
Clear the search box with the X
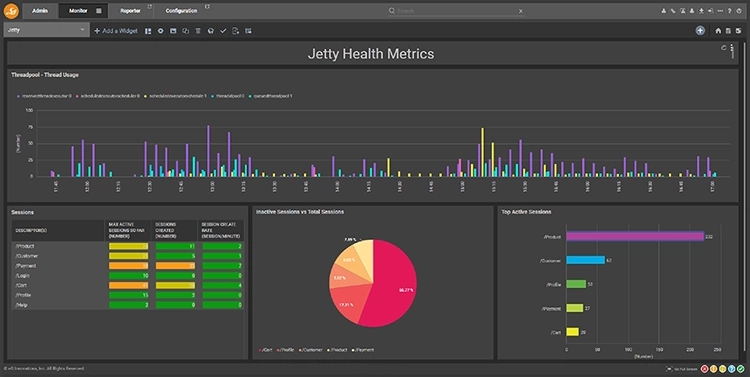click(x=520, y=11)
